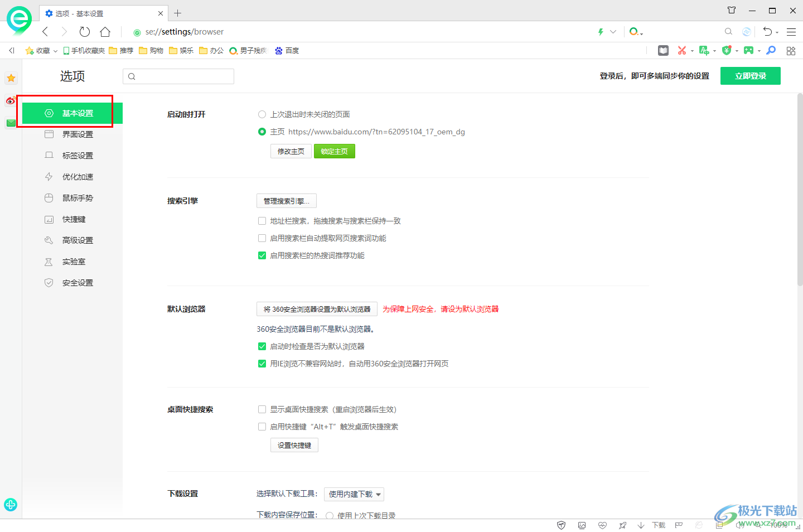This screenshot has width=803, height=532.
Task: Click 将360安全浏览器设置为默认浏览器 button
Action: (317, 309)
